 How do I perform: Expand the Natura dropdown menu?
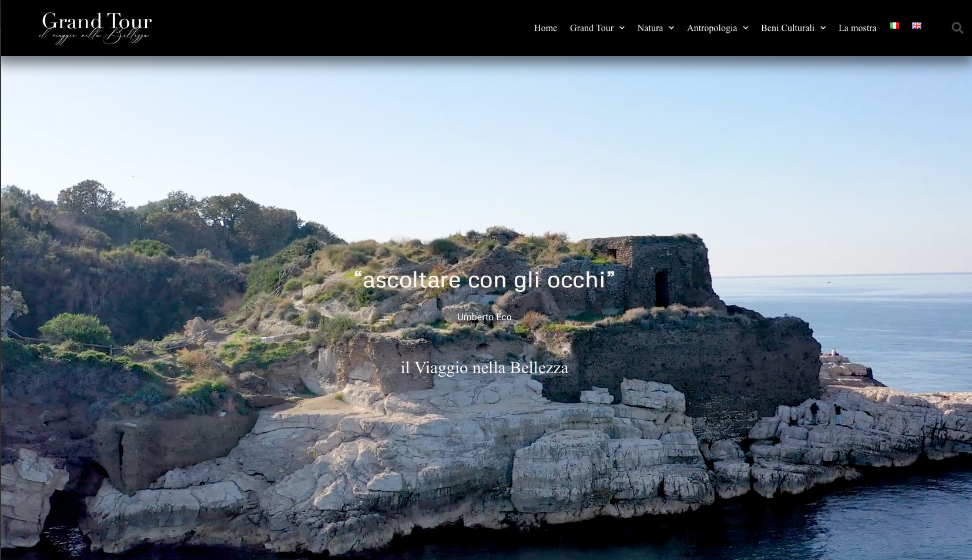671,28
